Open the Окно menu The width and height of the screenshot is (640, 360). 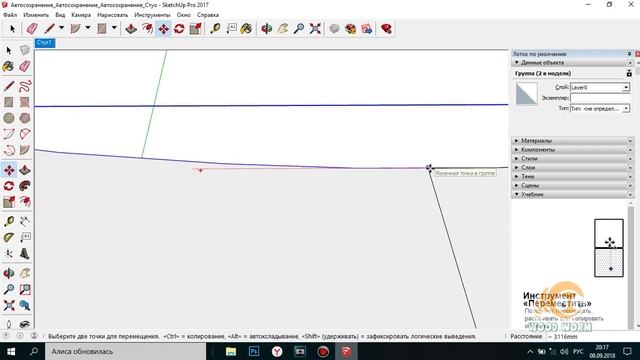[184, 15]
